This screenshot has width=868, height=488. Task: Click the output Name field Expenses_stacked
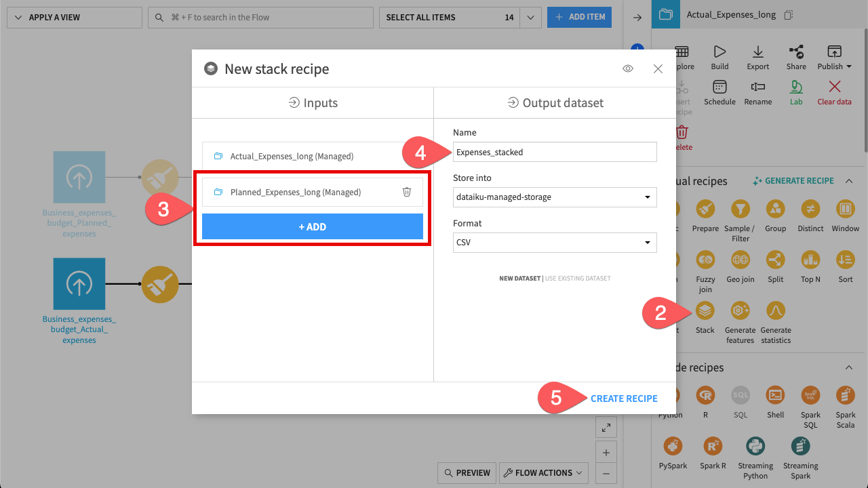tap(554, 152)
